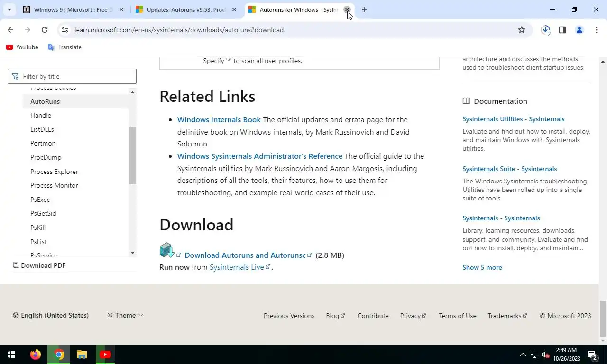Image resolution: width=607 pixels, height=364 pixels.
Task: View site information icon in address bar
Action: [65, 30]
